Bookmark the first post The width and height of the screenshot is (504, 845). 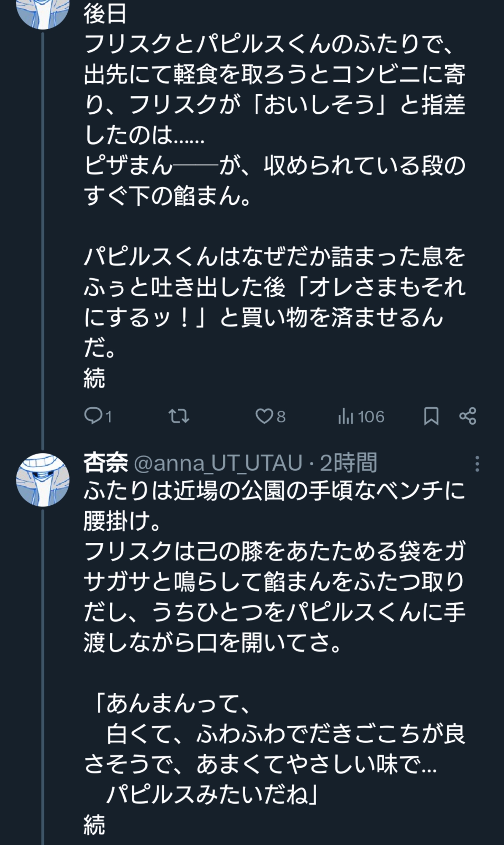[x=431, y=416]
